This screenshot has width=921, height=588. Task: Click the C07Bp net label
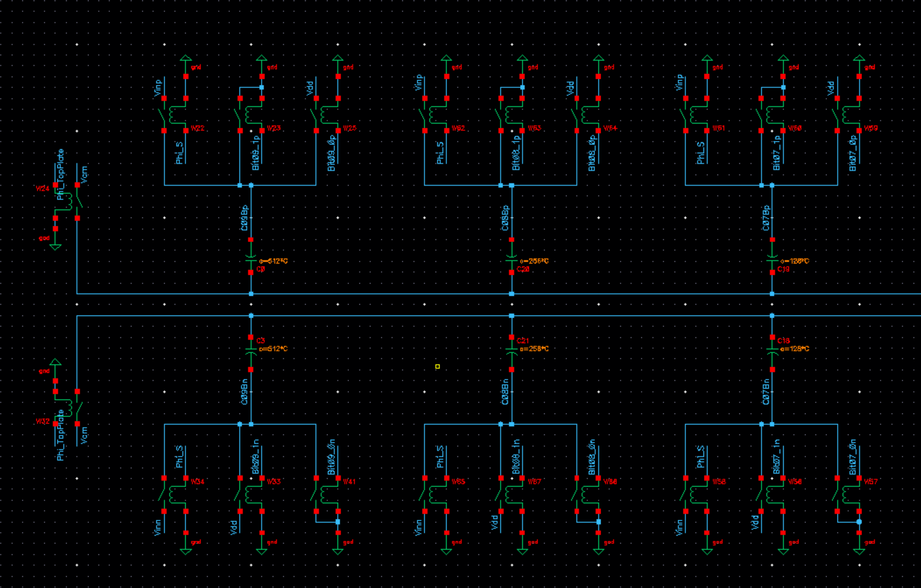[x=766, y=218]
